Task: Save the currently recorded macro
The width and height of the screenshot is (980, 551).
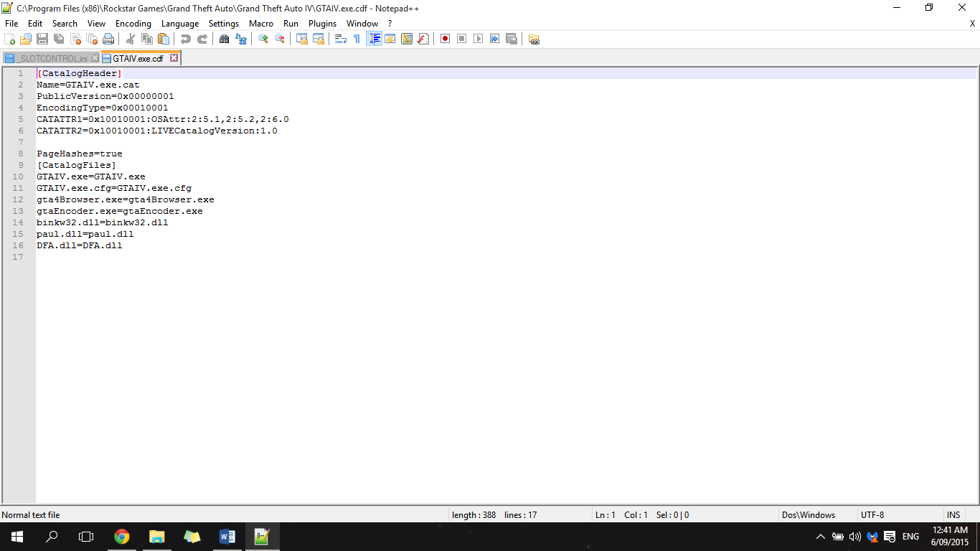Action: pyautogui.click(x=512, y=39)
